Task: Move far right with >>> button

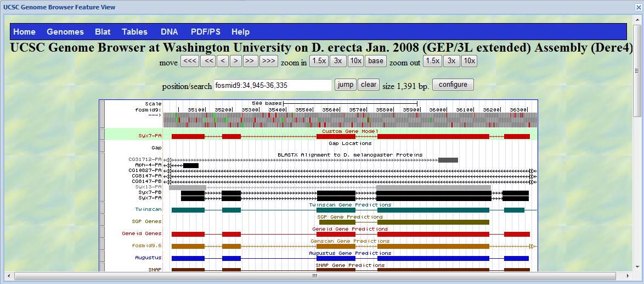Action: 269,61
